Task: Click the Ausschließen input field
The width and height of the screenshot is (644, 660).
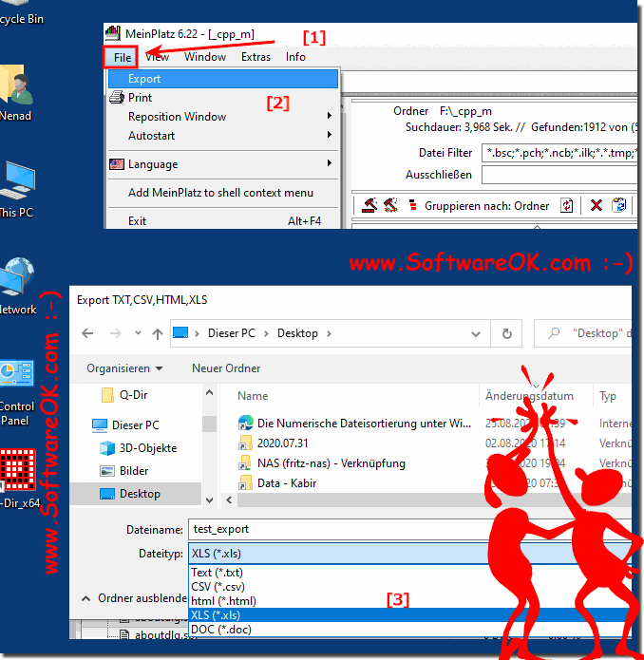Action: tap(559, 175)
